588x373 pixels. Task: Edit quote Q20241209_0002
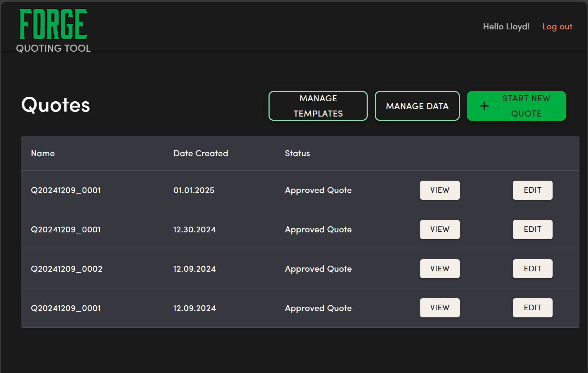(532, 269)
